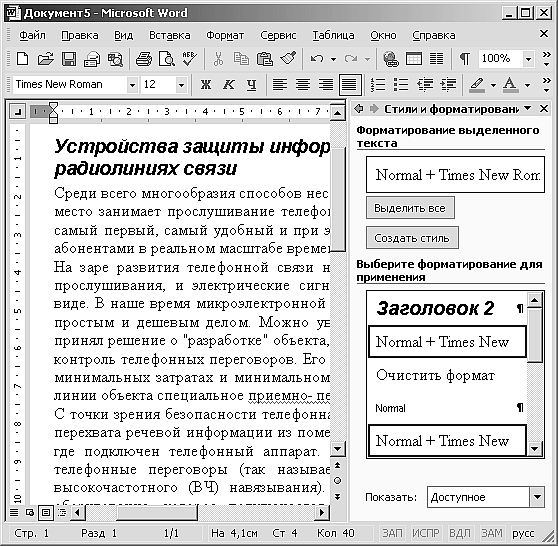Open the undo history dropdown arrow
This screenshot has height=546, width=558.
[333, 59]
